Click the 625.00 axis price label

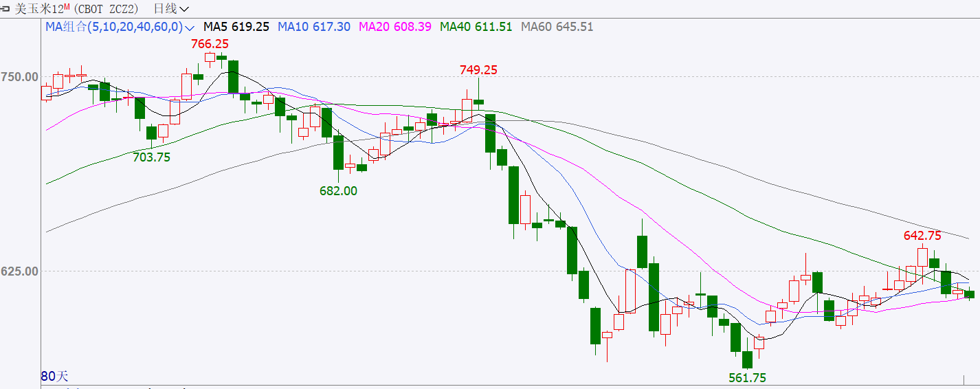click(x=19, y=271)
